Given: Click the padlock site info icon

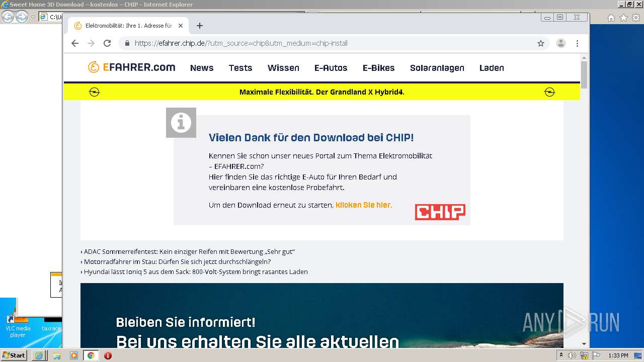Looking at the screenshot, I should [x=127, y=43].
